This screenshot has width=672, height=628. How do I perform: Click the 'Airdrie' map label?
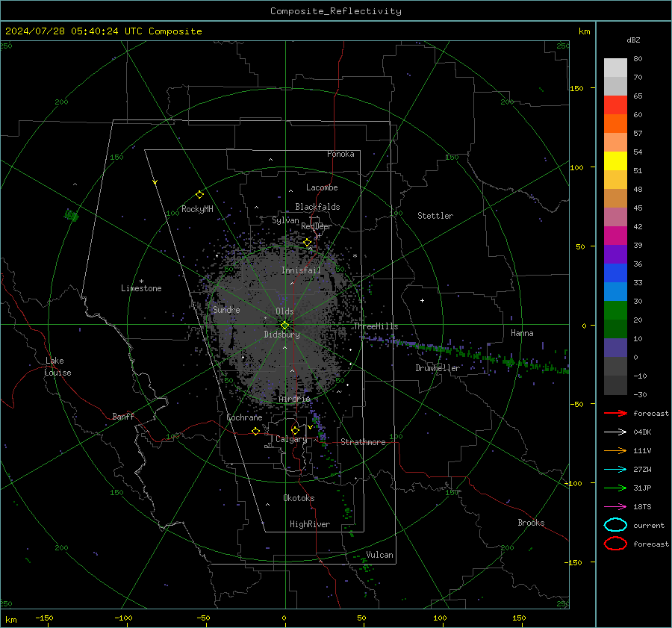[294, 399]
